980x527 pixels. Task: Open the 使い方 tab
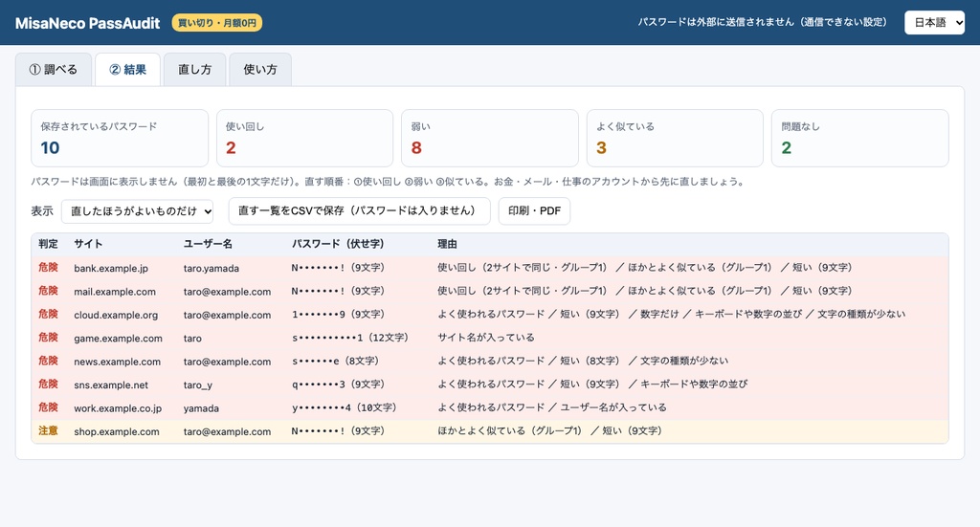coord(260,69)
